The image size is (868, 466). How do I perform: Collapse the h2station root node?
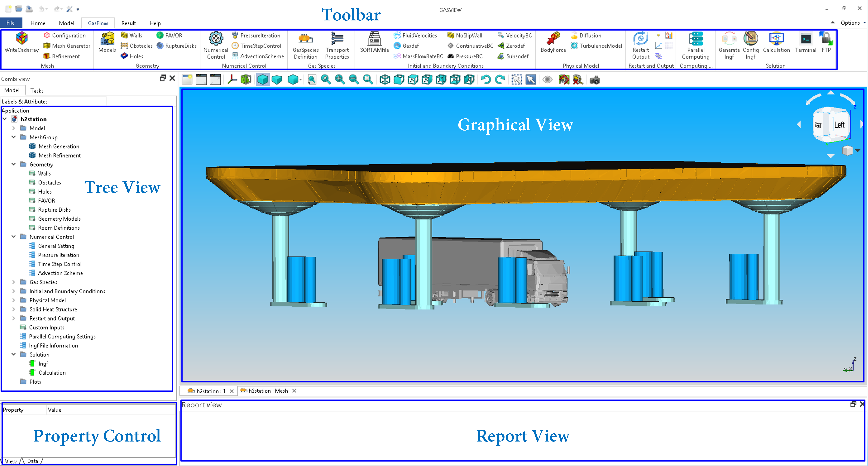[5, 119]
